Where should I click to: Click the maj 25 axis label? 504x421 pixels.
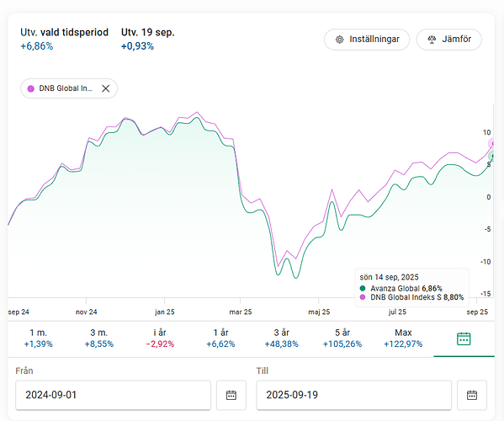click(x=319, y=312)
